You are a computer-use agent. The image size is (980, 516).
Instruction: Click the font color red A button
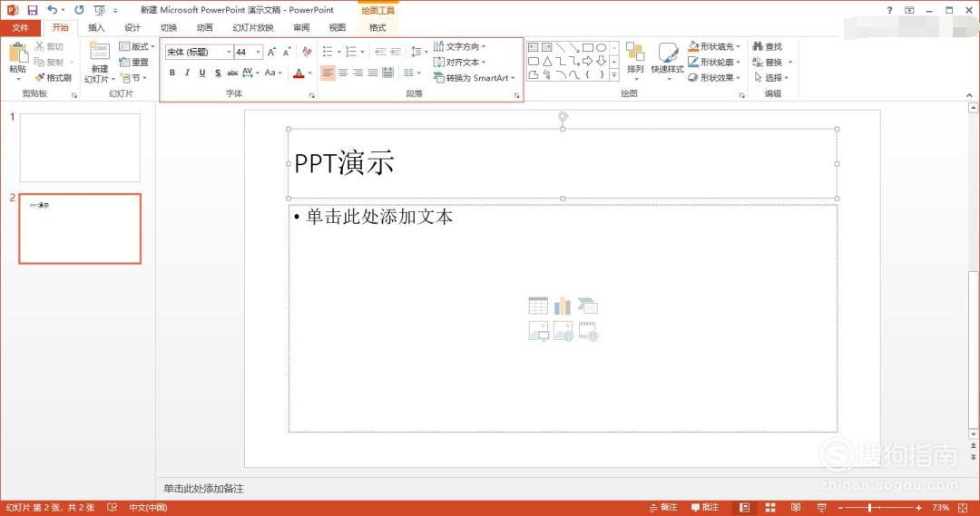tap(299, 73)
